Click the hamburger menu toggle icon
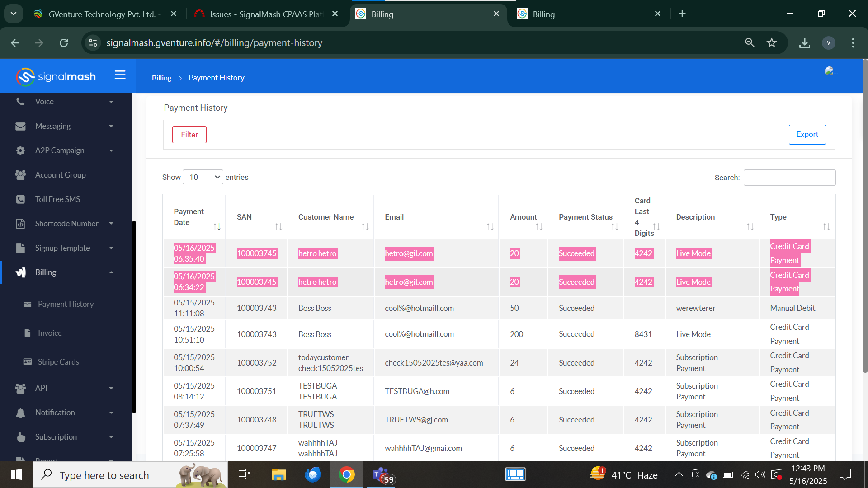Image resolution: width=868 pixels, height=488 pixels. 120,75
